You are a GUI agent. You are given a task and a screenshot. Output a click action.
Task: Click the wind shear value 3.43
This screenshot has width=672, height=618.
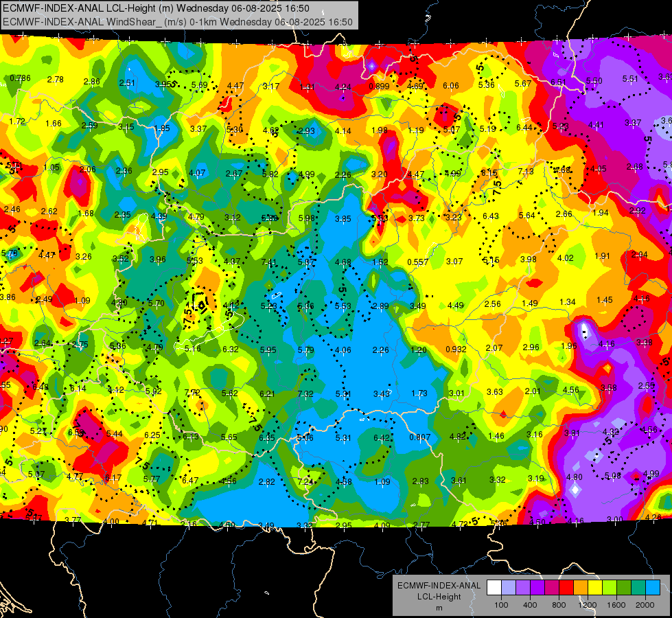[382, 393]
